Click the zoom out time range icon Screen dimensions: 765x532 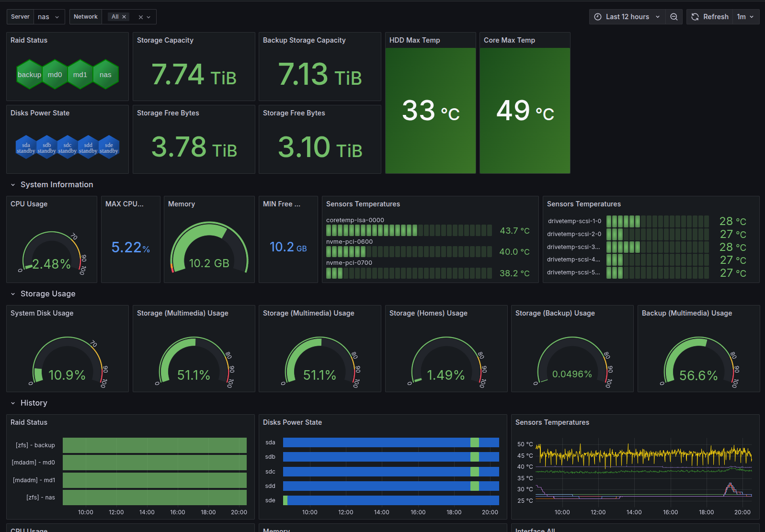674,17
